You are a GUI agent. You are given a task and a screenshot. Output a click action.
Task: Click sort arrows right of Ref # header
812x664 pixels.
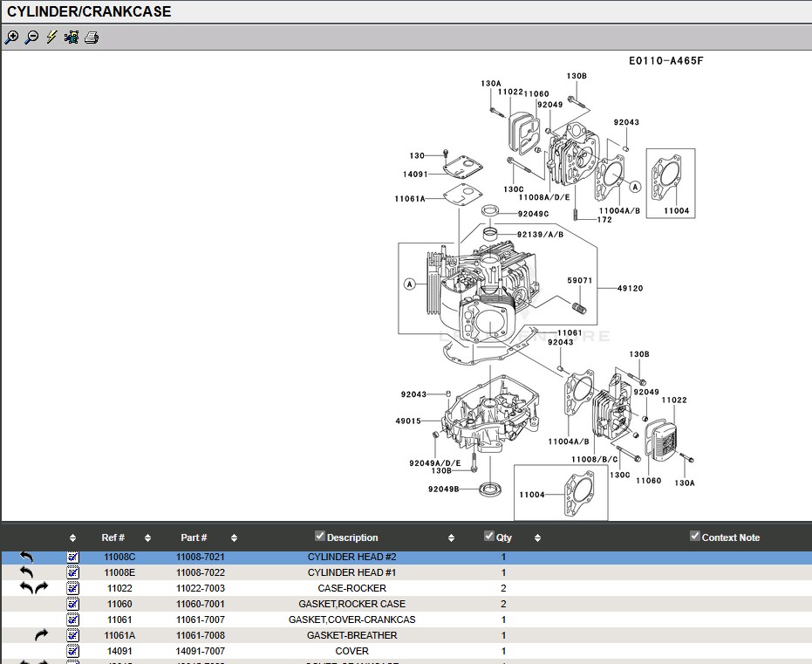tap(147, 538)
